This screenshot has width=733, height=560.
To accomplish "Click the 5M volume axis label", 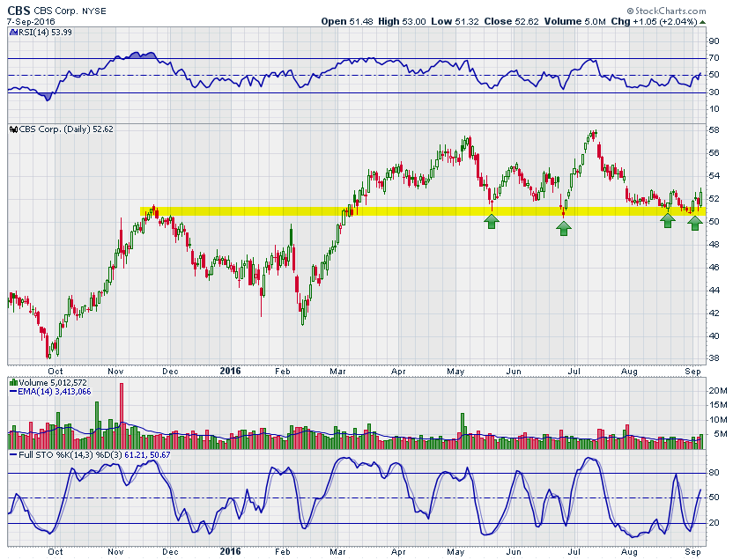I will (721, 434).
